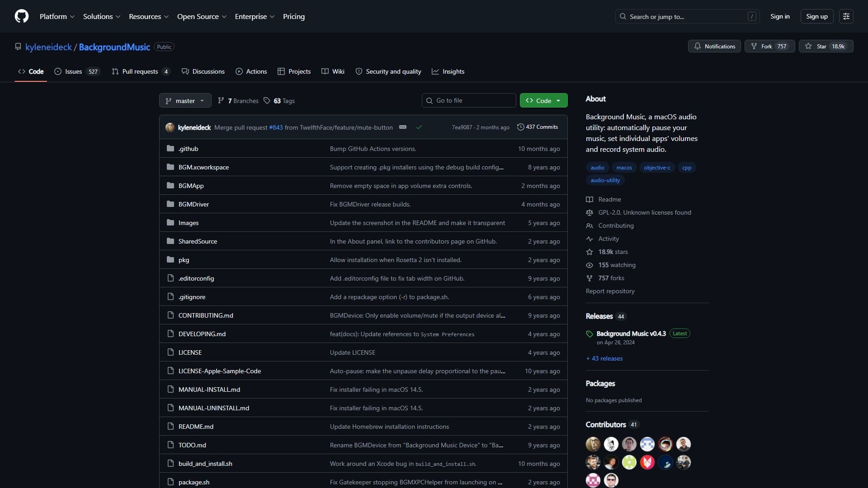Open the green Code dropdown button
The width and height of the screenshot is (868, 488).
coord(543,100)
